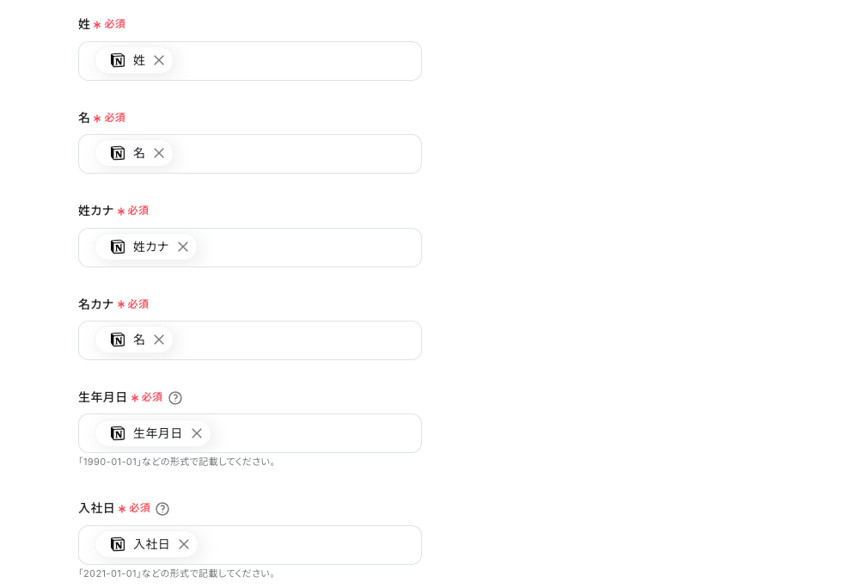The image size is (868, 588).
Task: Remove the 姓カナ tag
Action: point(183,247)
